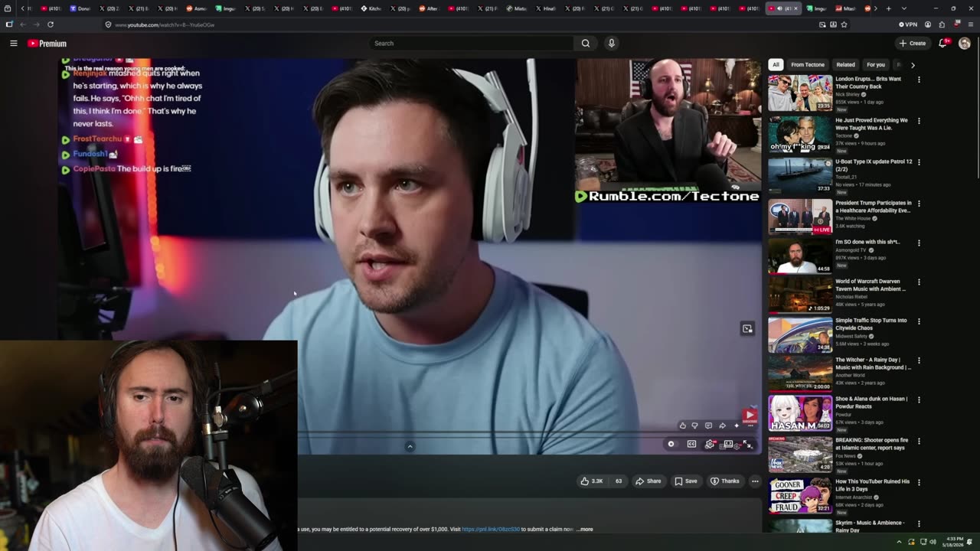
Task: Select the For you filter chip
Action: pyautogui.click(x=875, y=65)
